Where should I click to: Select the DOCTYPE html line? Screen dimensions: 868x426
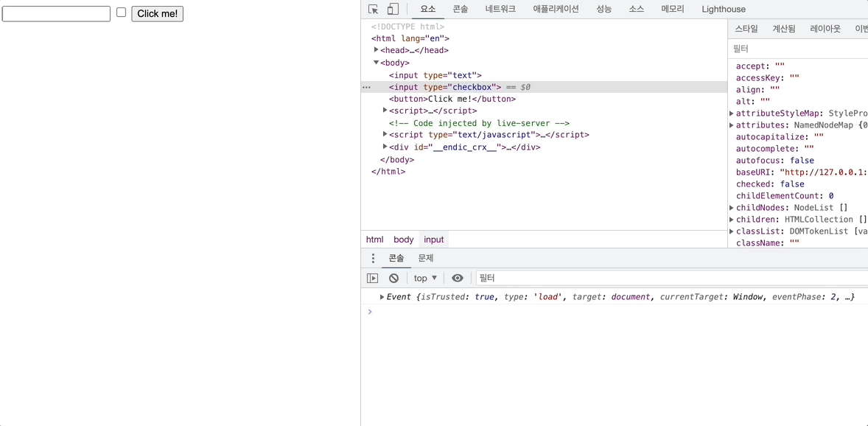click(407, 26)
